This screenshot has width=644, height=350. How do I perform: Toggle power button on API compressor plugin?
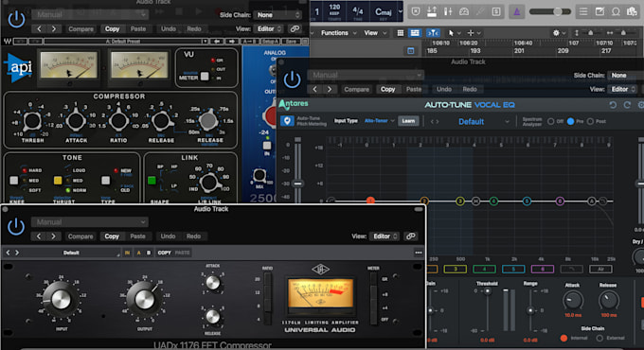click(x=16, y=19)
